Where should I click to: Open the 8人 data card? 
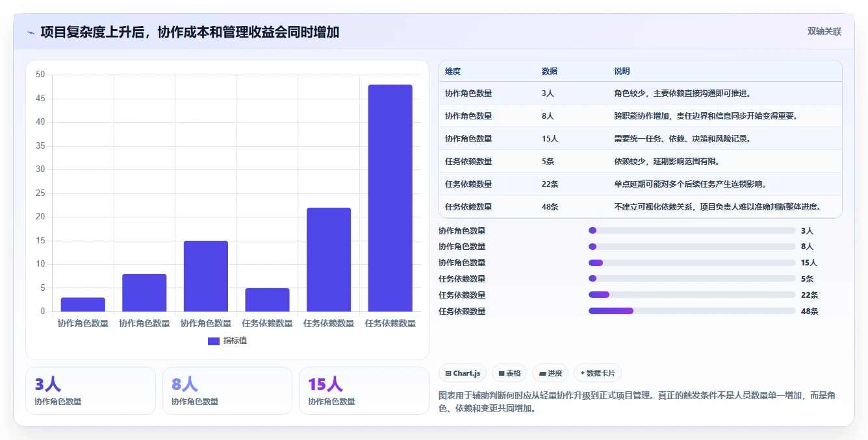pyautogui.click(x=227, y=391)
